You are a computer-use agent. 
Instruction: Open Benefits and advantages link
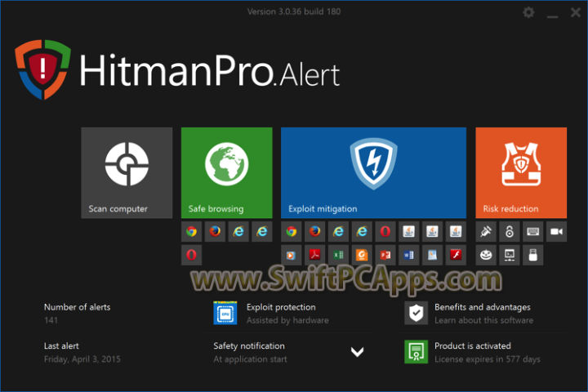click(x=483, y=307)
